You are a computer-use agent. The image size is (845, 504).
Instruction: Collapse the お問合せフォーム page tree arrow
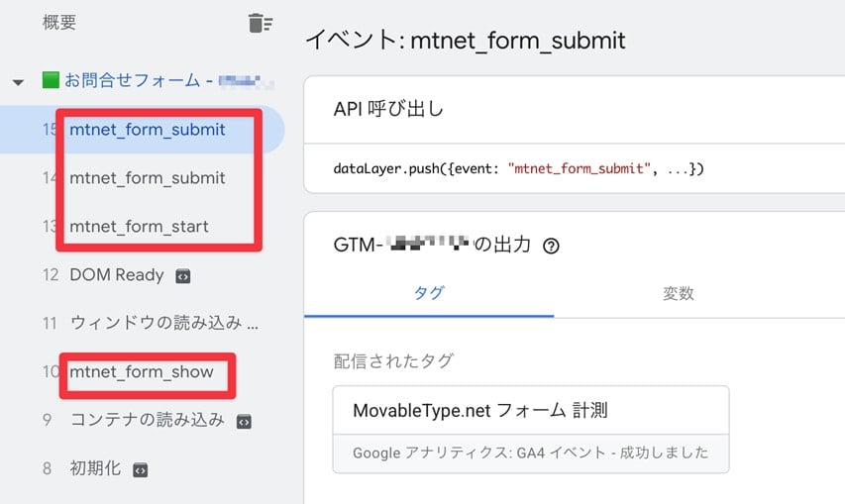[18, 82]
